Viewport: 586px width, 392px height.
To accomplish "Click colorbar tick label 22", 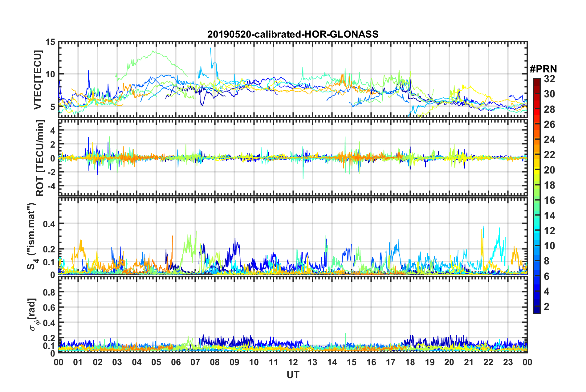I will pyautogui.click(x=549, y=155).
